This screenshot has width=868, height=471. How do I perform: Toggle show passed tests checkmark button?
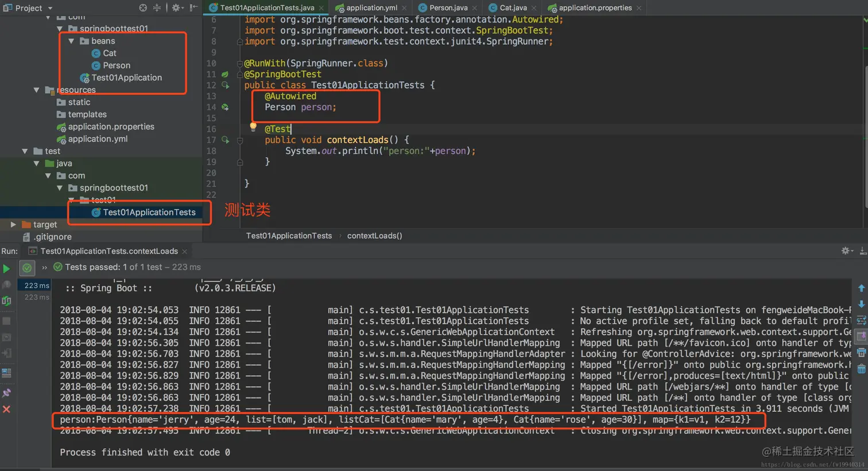(27, 267)
